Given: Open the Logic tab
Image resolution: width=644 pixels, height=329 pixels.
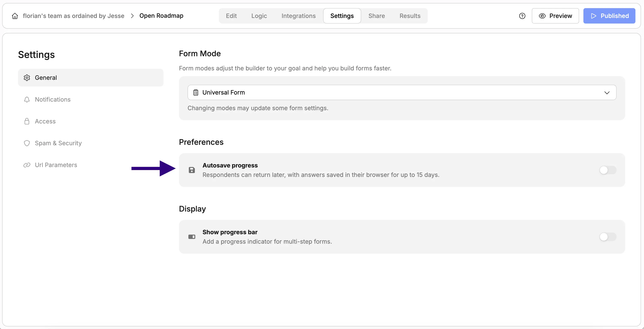Looking at the screenshot, I should tap(259, 16).
